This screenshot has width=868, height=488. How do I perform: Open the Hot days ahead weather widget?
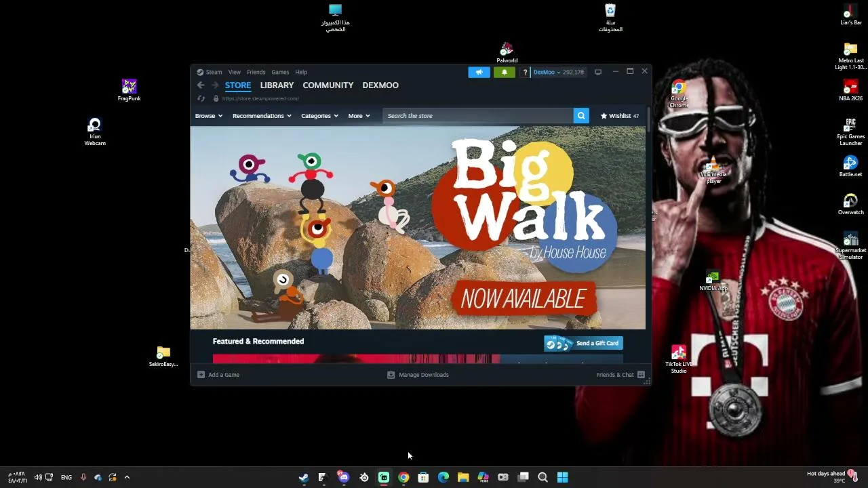(x=833, y=477)
